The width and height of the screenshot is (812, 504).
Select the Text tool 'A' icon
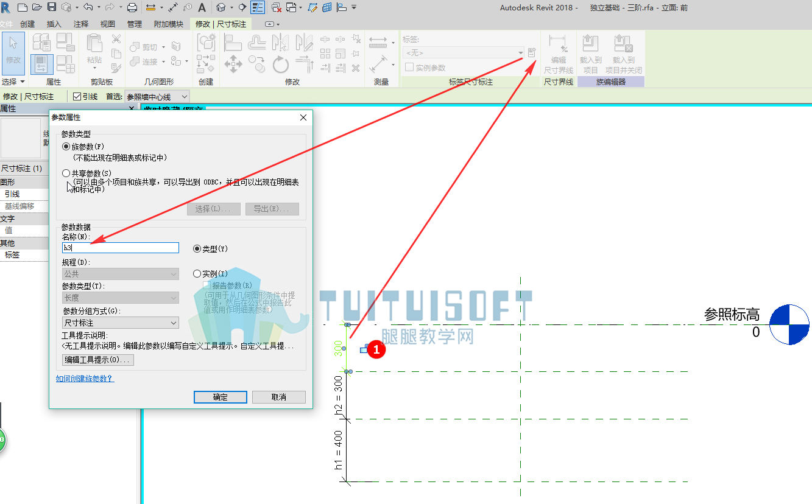tap(202, 7)
